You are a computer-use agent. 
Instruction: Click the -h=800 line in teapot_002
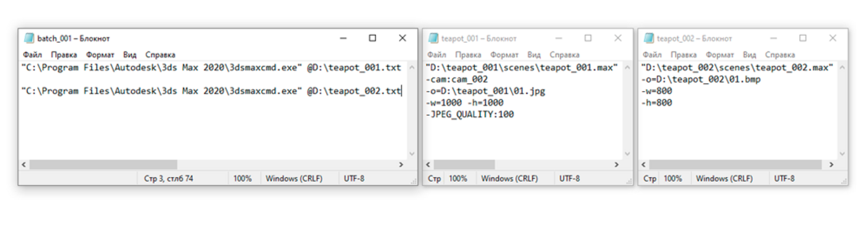point(657,103)
